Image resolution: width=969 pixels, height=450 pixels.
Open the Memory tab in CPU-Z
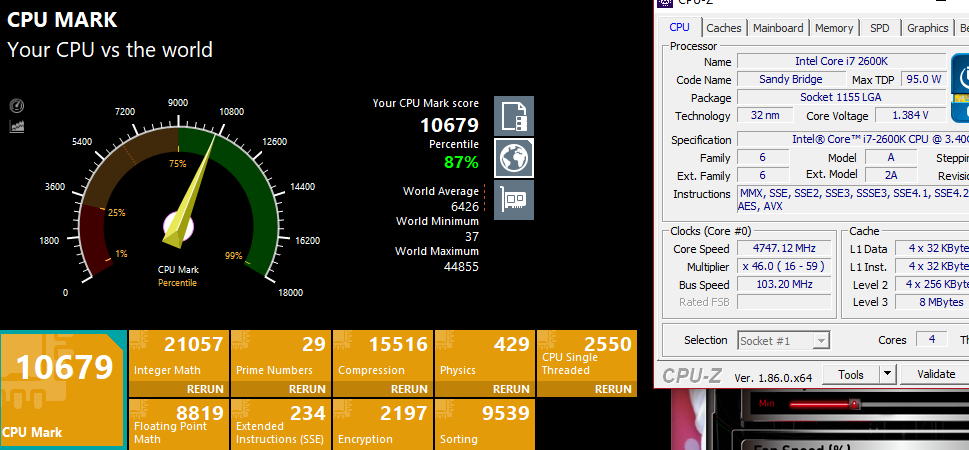(x=834, y=28)
